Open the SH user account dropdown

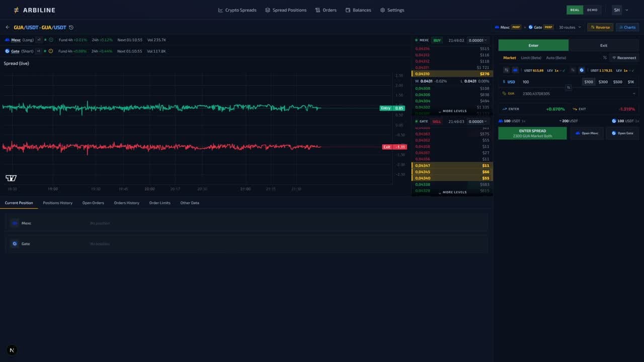620,10
